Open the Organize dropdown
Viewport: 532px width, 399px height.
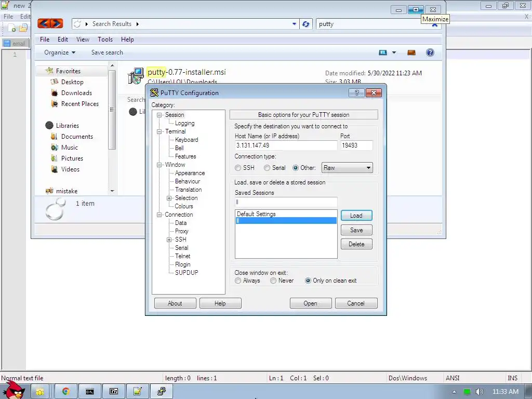coord(60,52)
